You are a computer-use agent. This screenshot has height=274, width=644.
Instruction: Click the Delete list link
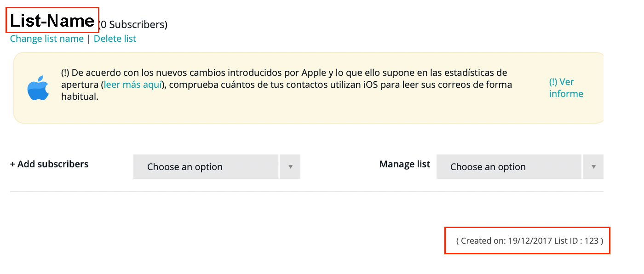pos(115,39)
